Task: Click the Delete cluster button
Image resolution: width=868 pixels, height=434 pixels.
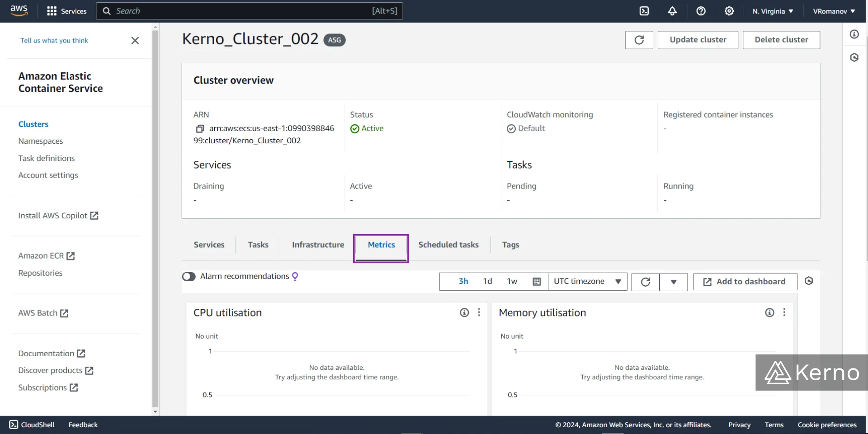Action: coord(781,40)
